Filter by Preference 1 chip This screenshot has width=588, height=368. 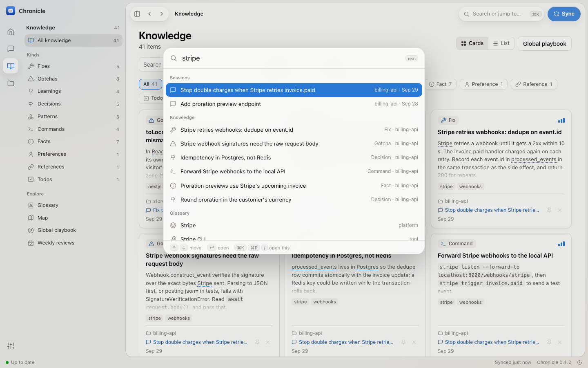click(483, 84)
